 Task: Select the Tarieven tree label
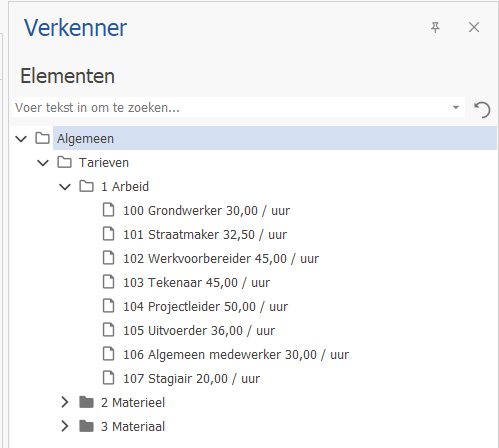pos(104,163)
